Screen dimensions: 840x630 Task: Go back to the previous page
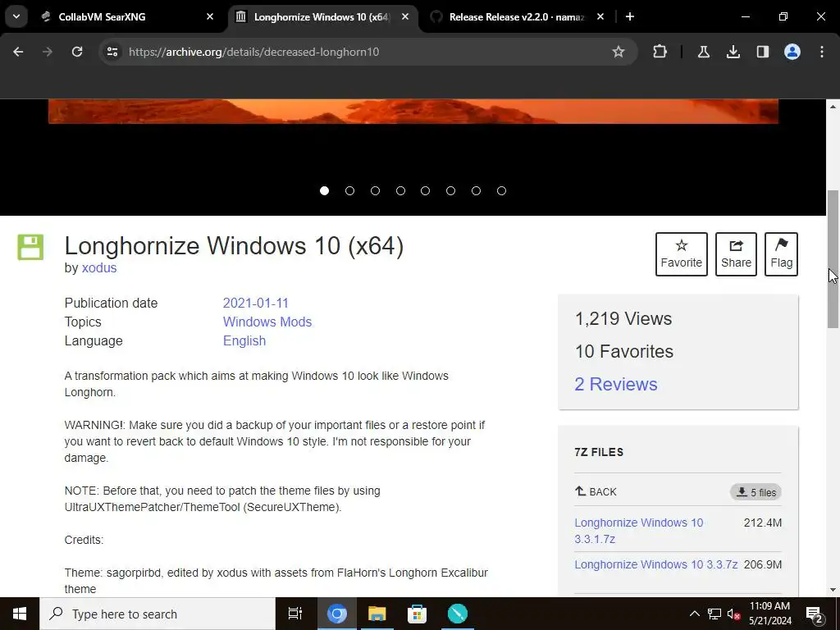click(x=18, y=52)
